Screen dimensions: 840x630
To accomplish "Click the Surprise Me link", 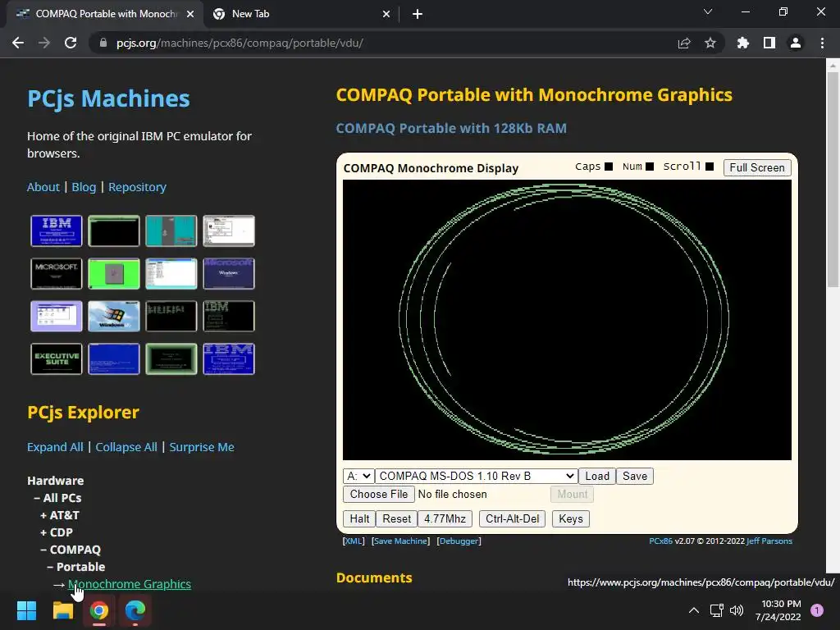I will (x=202, y=447).
